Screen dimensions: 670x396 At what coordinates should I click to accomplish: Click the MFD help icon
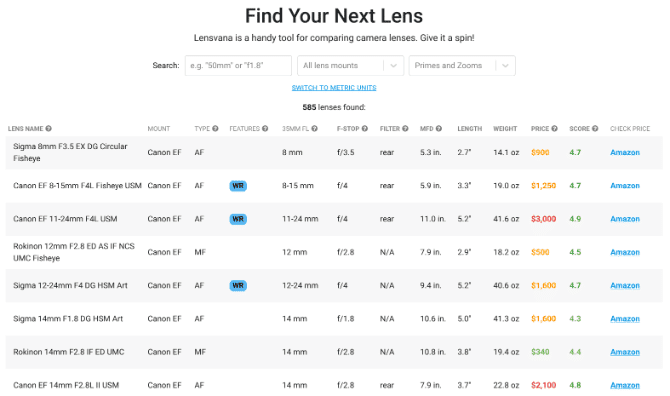tap(439, 129)
